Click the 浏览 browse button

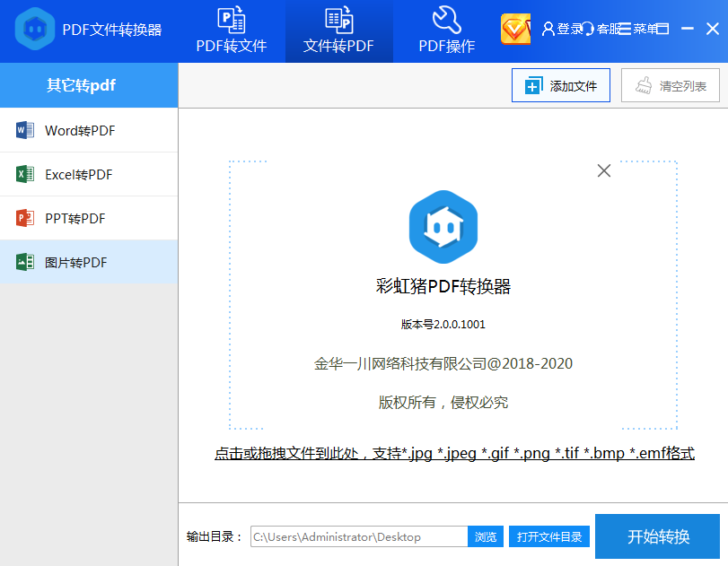[x=486, y=536]
